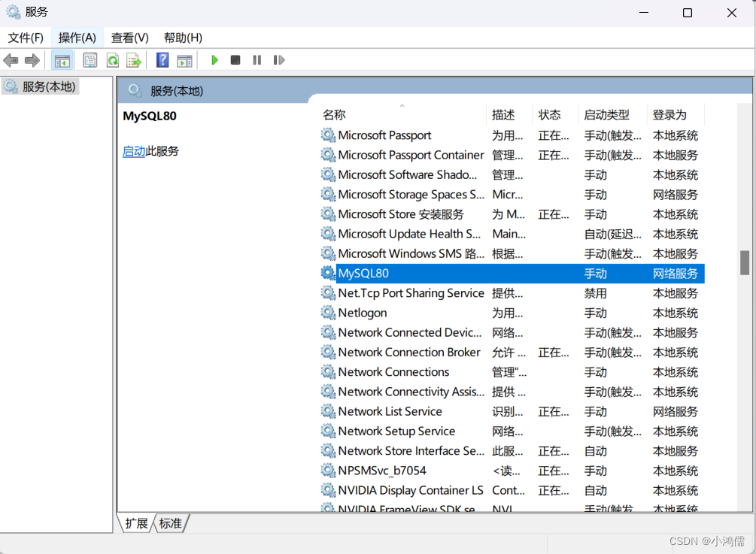The width and height of the screenshot is (756, 554).
Task: Start the service with the green play icon
Action: click(214, 59)
